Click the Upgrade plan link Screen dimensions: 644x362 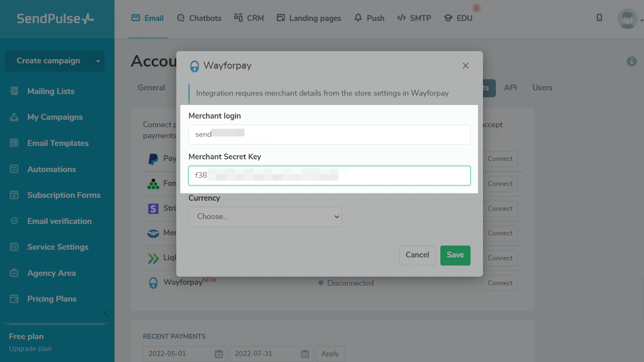pyautogui.click(x=30, y=349)
